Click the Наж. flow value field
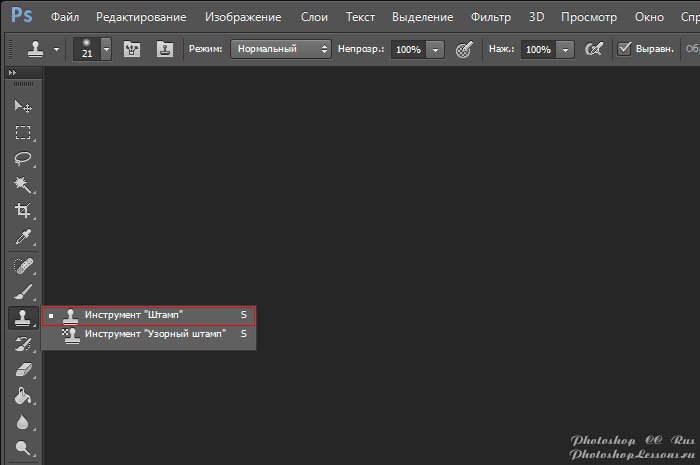 [x=538, y=49]
